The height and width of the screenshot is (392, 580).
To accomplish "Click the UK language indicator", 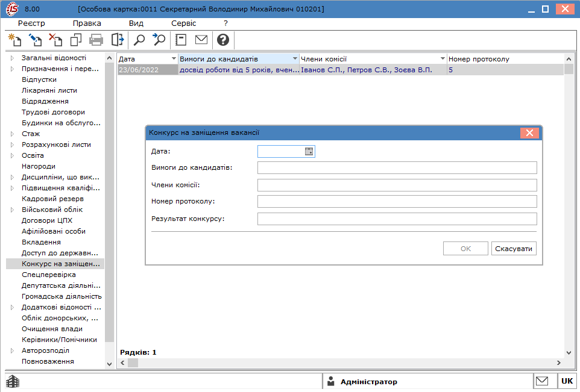I will [567, 381].
